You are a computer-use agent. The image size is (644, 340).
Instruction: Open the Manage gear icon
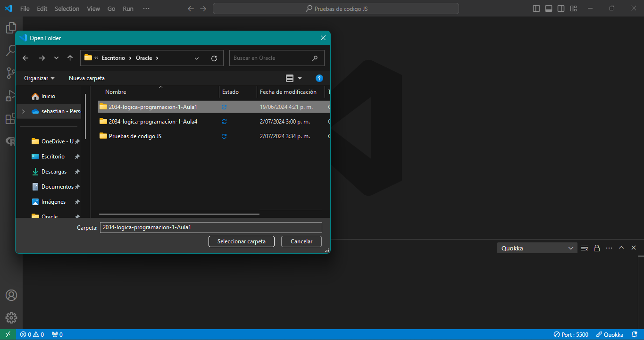[x=11, y=317]
